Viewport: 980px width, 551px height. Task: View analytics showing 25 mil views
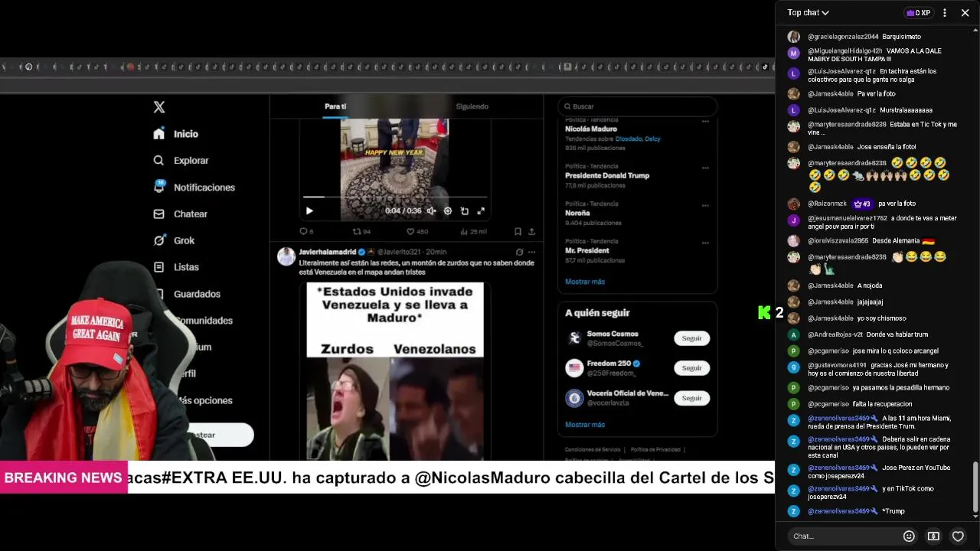pos(475,231)
